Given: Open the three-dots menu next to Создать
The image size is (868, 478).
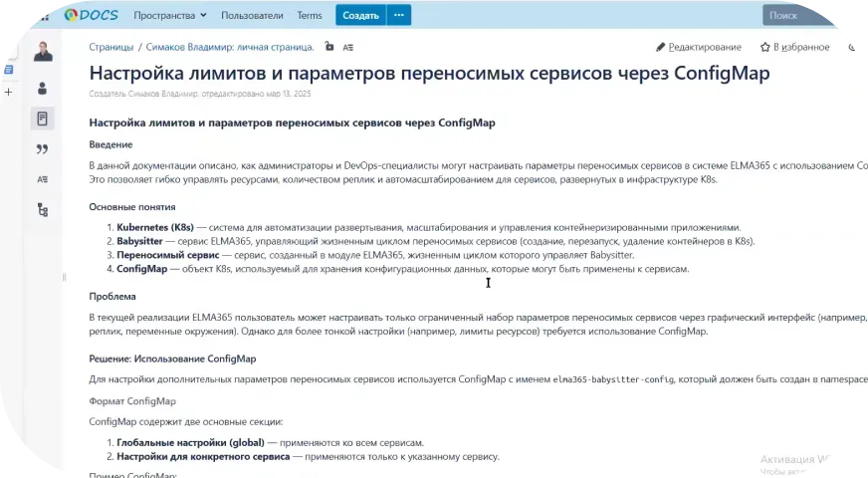Looking at the screenshot, I should (399, 16).
